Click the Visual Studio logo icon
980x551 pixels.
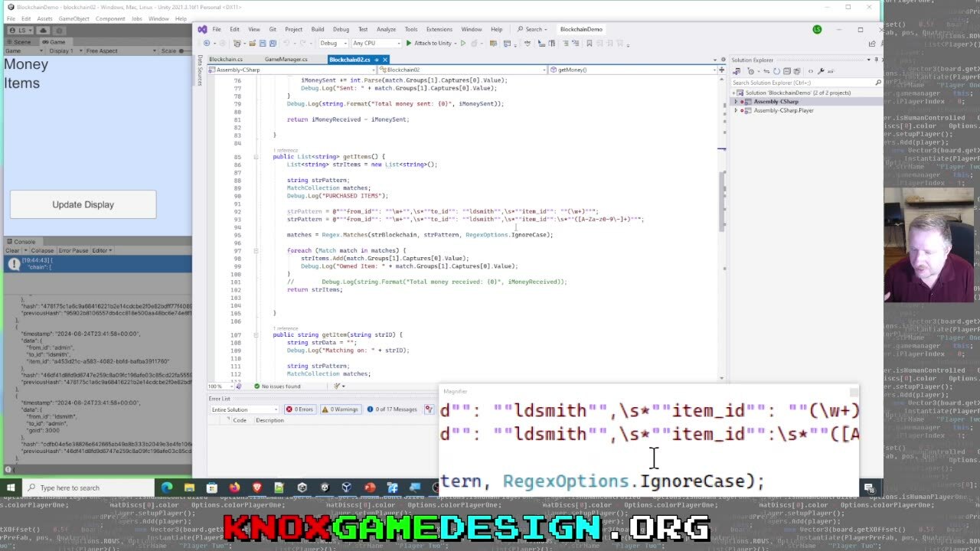click(x=202, y=29)
